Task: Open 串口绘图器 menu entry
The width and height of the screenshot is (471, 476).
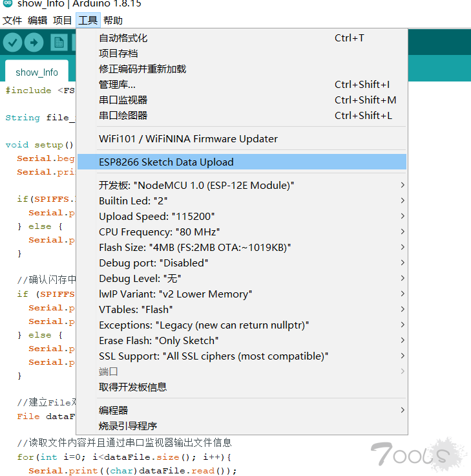Action: (242, 115)
